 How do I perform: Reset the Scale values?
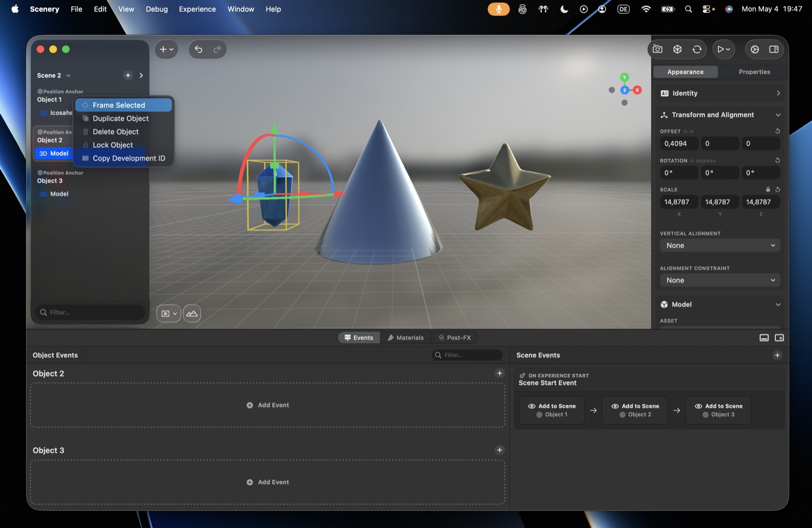coord(777,189)
